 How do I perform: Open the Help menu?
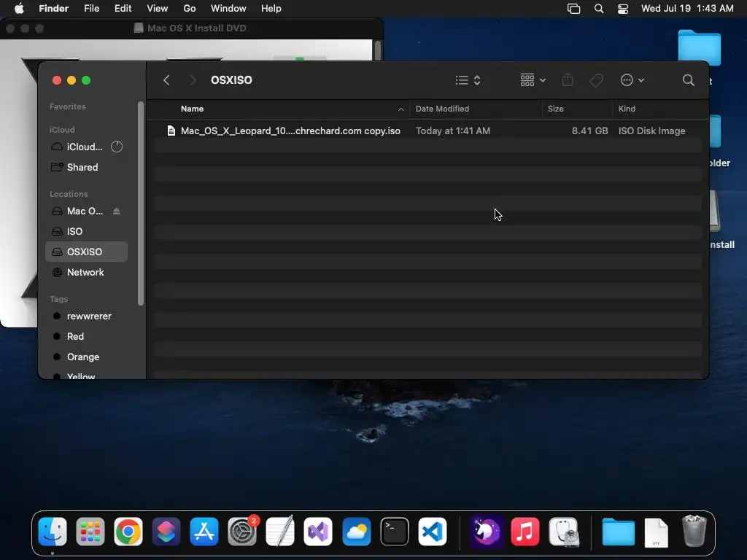(271, 8)
